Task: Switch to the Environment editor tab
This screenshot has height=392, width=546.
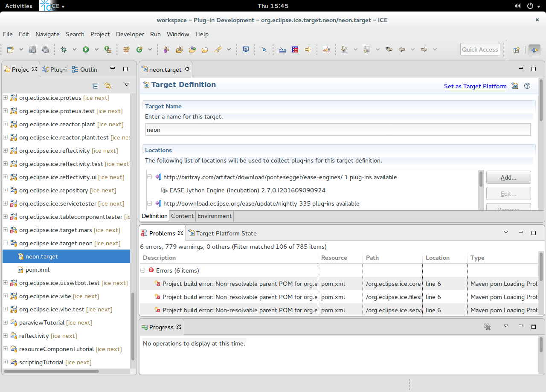Action: coord(215,216)
